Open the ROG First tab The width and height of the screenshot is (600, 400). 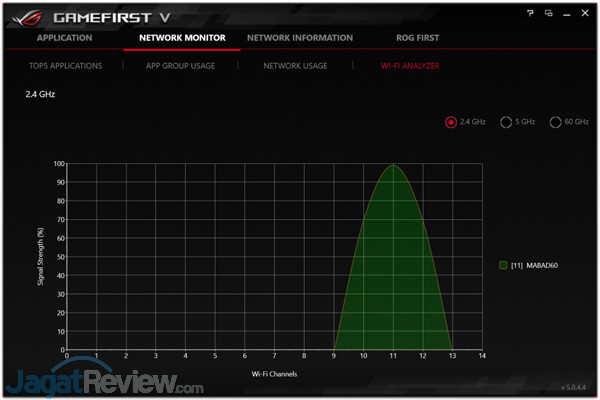point(418,38)
